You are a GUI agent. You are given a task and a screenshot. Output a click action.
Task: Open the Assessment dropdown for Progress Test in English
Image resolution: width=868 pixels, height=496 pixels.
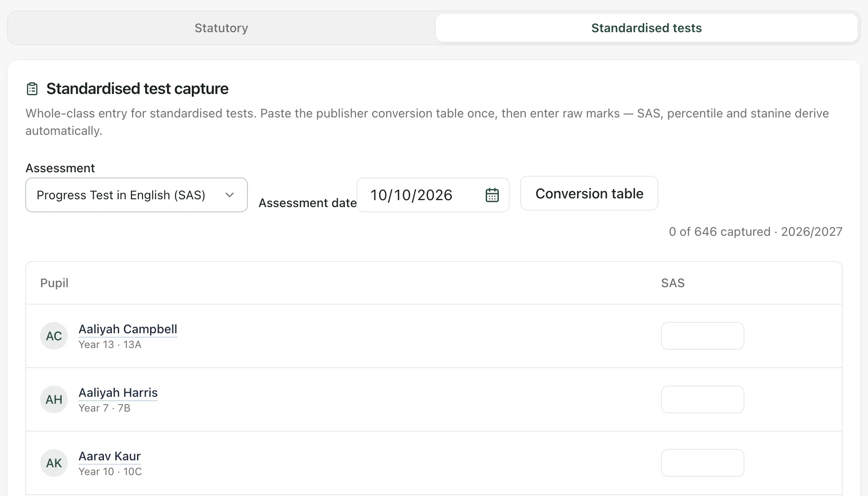[137, 195]
